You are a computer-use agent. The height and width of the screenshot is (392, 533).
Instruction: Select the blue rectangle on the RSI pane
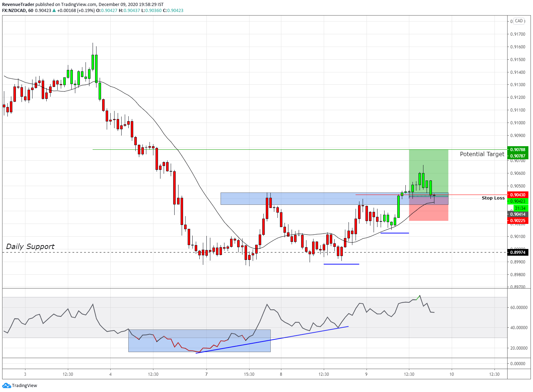tap(199, 341)
